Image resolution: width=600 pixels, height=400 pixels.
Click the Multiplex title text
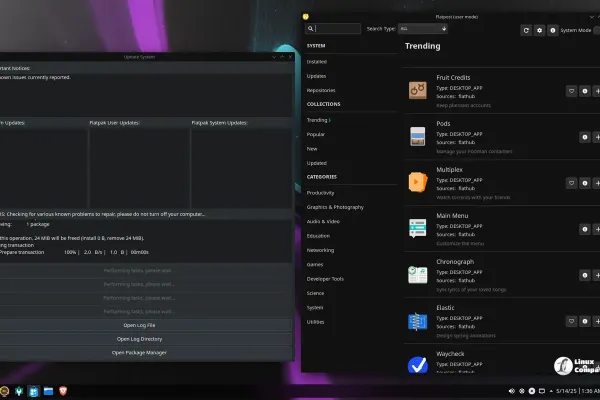tap(449, 170)
